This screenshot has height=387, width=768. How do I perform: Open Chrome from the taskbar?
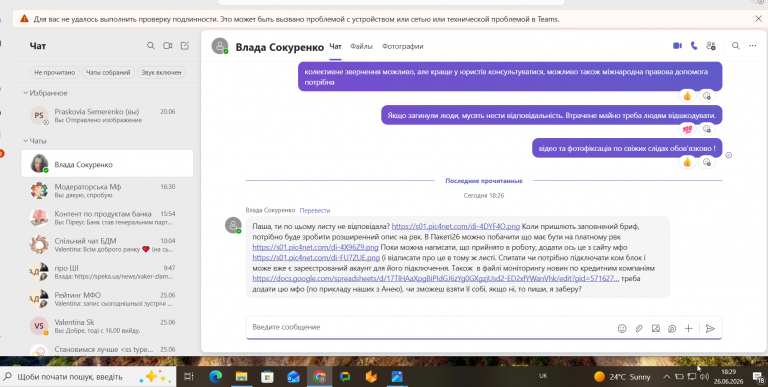[319, 377]
